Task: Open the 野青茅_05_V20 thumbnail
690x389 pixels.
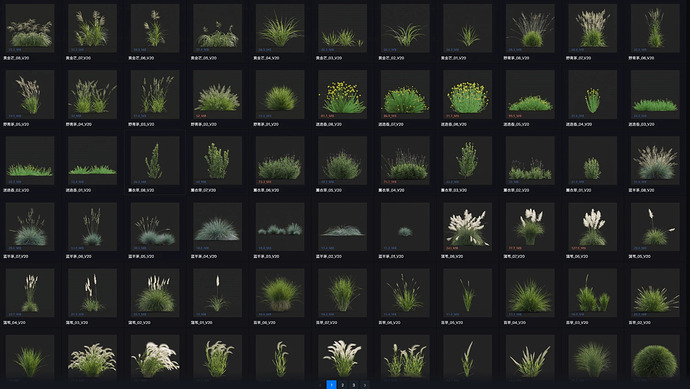Action: (x=30, y=94)
